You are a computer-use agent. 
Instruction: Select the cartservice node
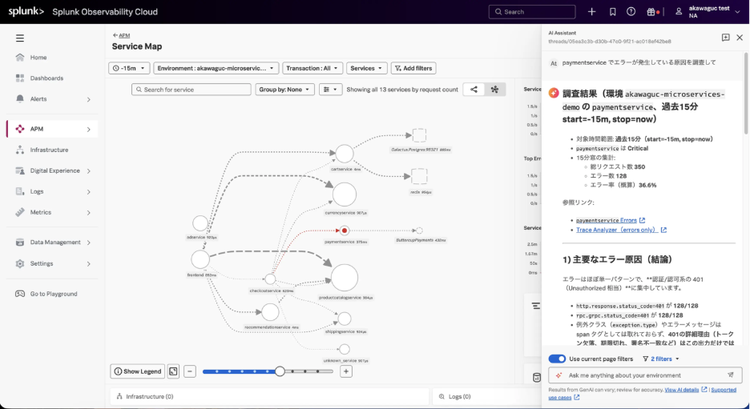[344, 154]
